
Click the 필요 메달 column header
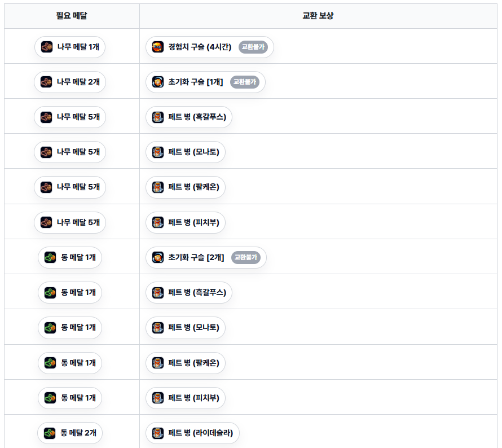pyautogui.click(x=72, y=16)
